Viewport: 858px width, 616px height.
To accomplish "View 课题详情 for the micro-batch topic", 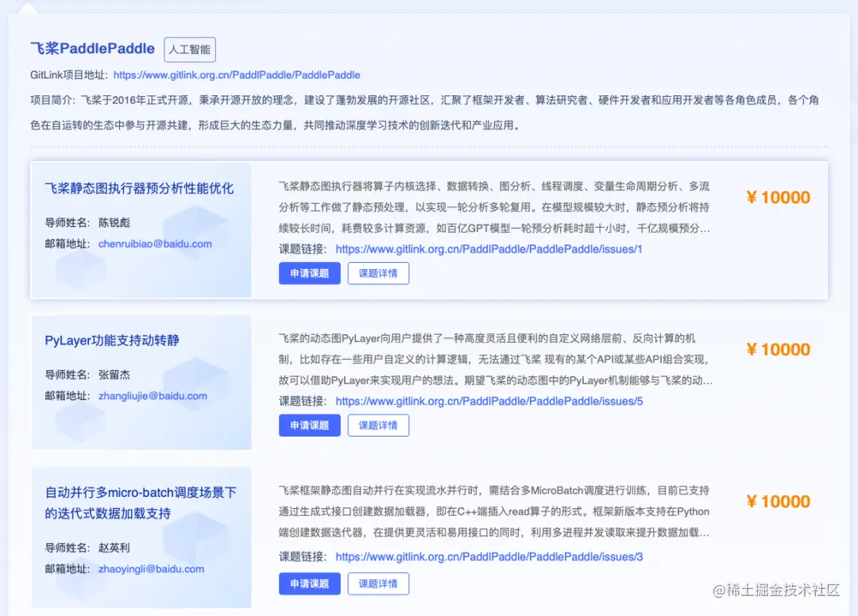I will pyautogui.click(x=378, y=583).
